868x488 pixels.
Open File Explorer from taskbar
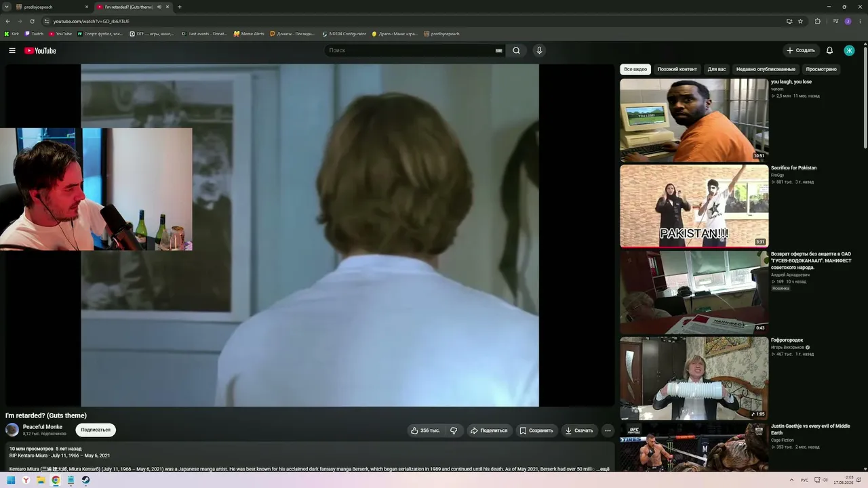pos(41,480)
